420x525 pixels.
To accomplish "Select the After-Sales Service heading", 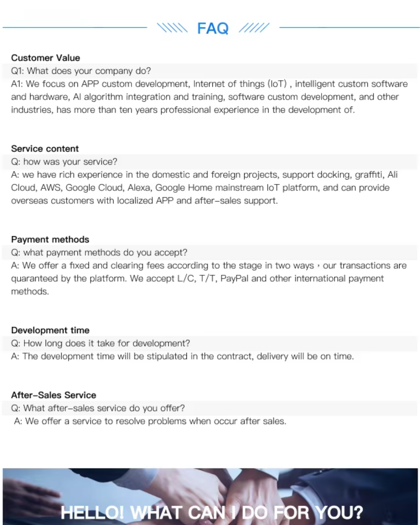I will pos(54,395).
